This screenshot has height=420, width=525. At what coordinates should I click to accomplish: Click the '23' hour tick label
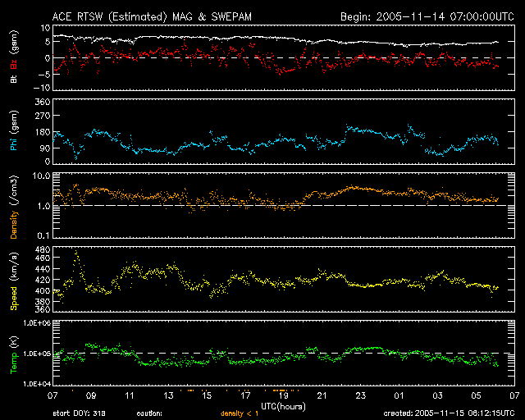[361, 396]
